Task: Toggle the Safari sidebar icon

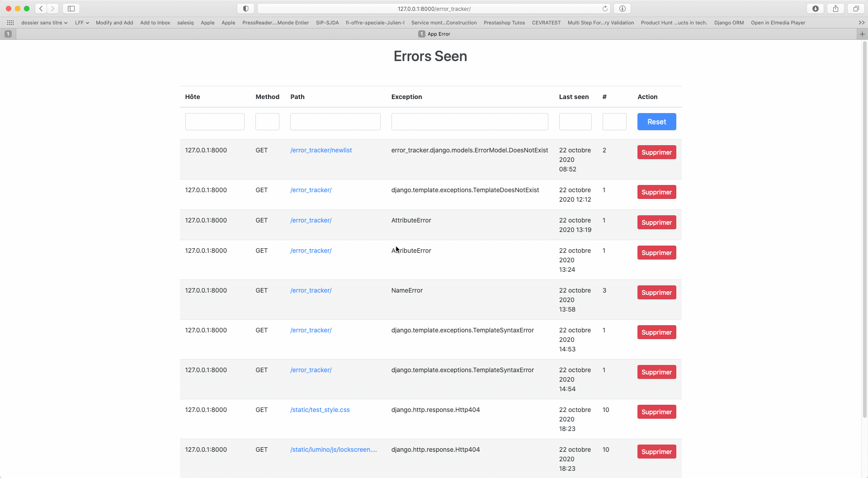Action: pos(71,9)
